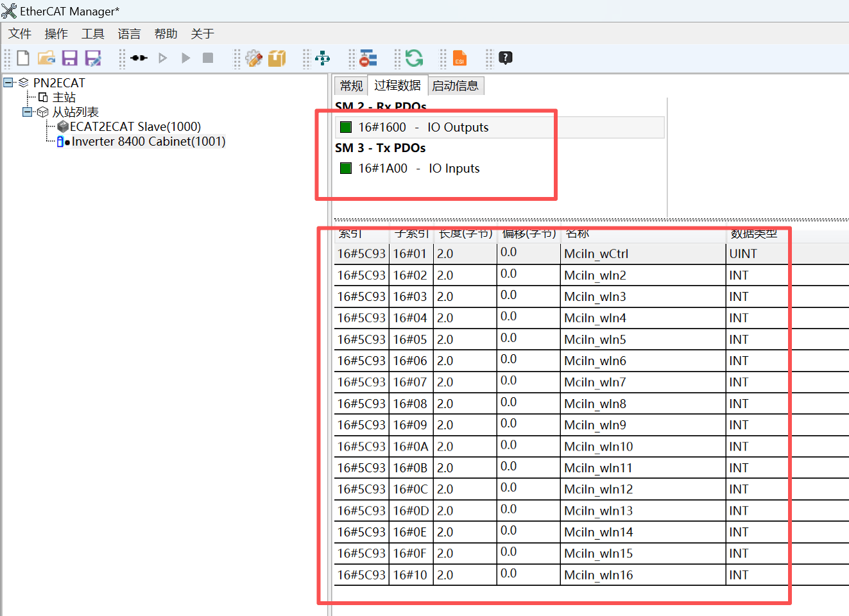
Task: Open help via the question mark icon
Action: coord(506,58)
